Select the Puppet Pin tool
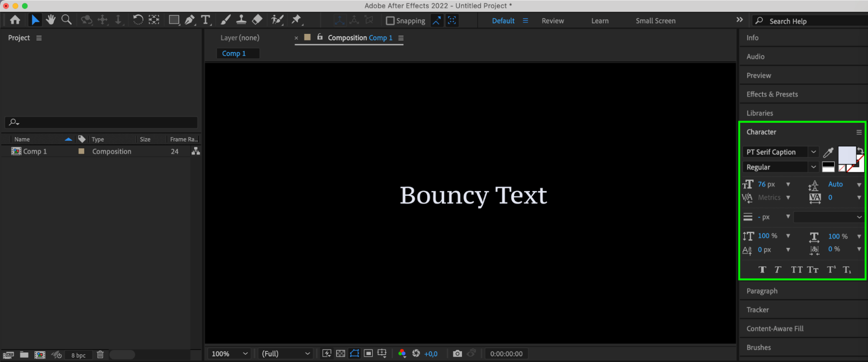Viewport: 868px width, 362px height. click(296, 20)
